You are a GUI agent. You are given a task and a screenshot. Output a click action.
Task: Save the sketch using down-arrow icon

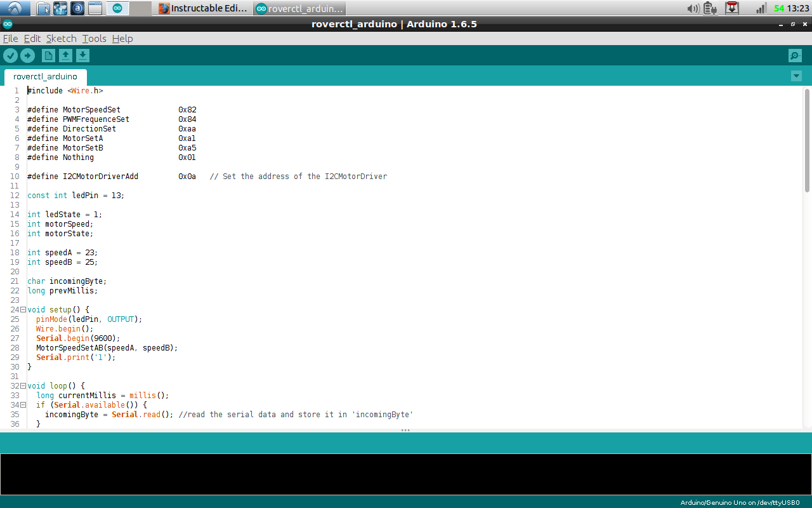tap(82, 56)
